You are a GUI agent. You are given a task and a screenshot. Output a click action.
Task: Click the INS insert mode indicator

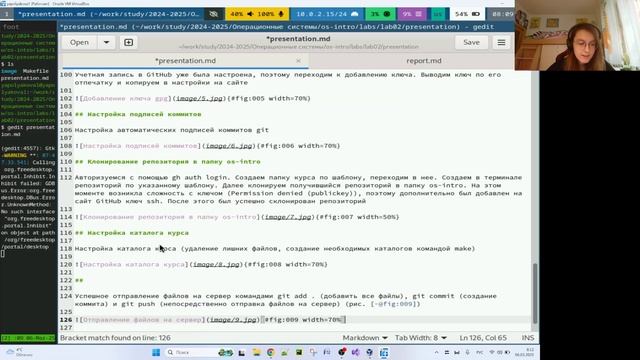pyautogui.click(x=528, y=338)
